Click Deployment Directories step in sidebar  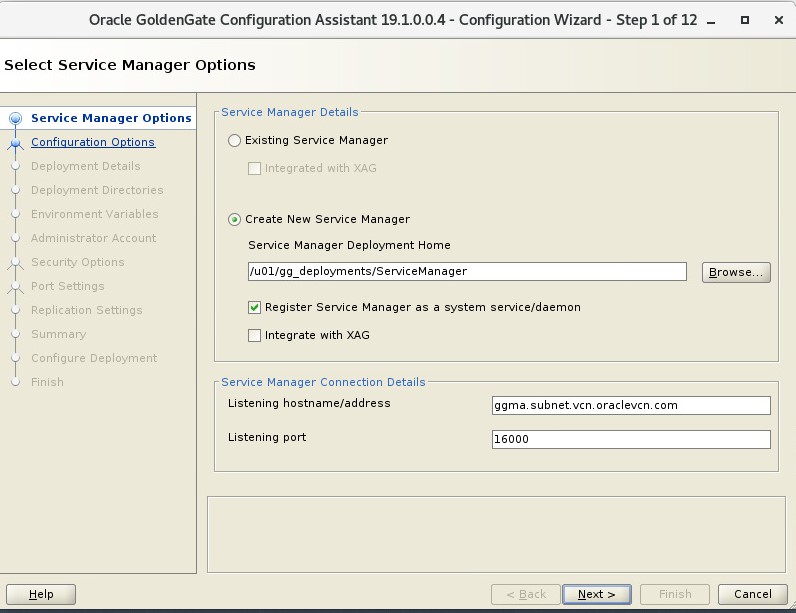(97, 190)
